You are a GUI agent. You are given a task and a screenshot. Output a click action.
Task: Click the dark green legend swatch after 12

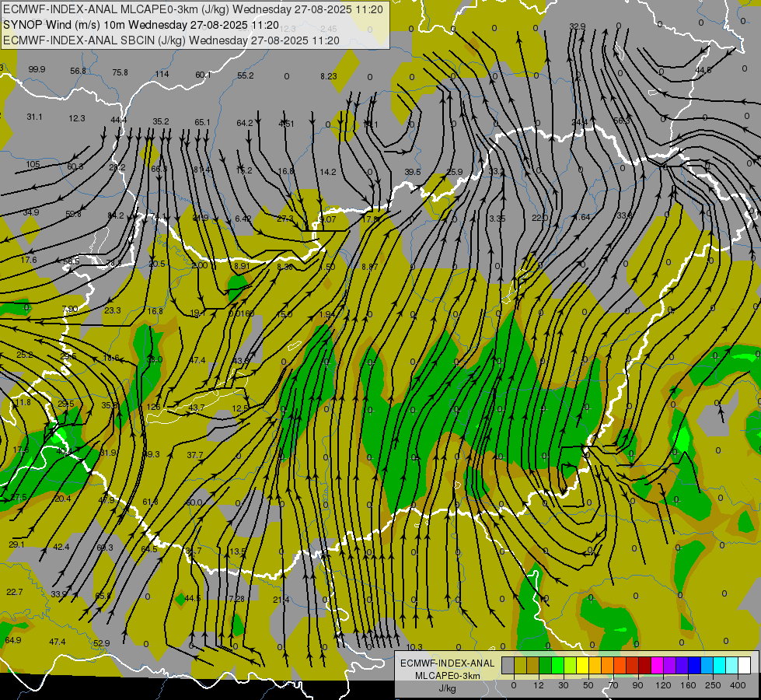click(x=546, y=665)
